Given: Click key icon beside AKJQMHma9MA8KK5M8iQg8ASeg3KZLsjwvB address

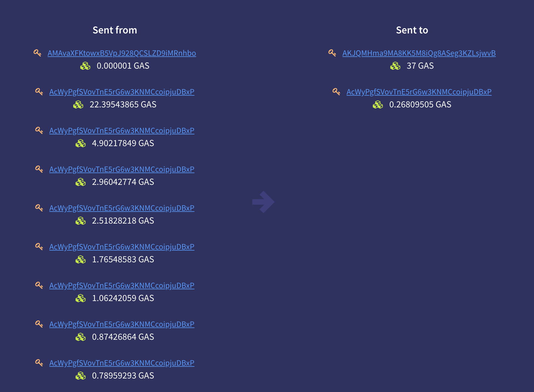Looking at the screenshot, I should click(x=332, y=53).
